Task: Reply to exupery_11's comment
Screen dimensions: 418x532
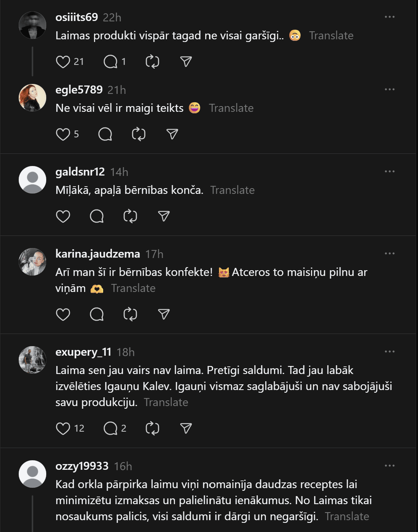Action: [110, 429]
